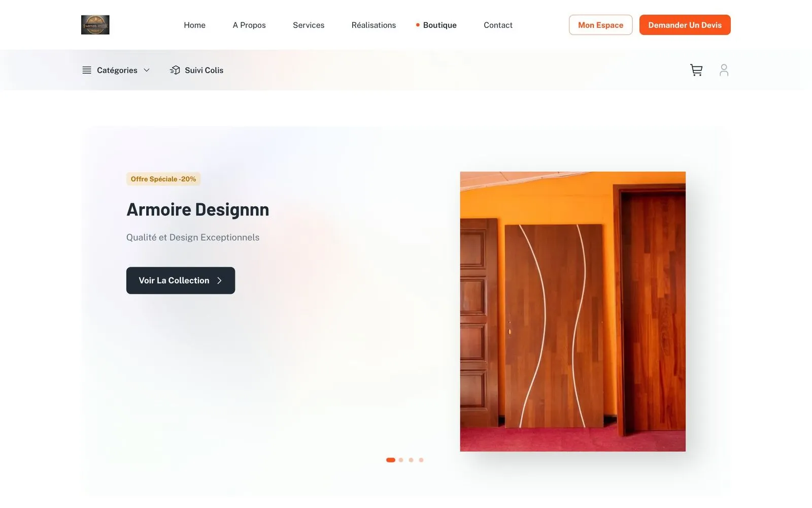The height and width of the screenshot is (508, 812).
Task: Select the Boutique menu item
Action: (439, 25)
